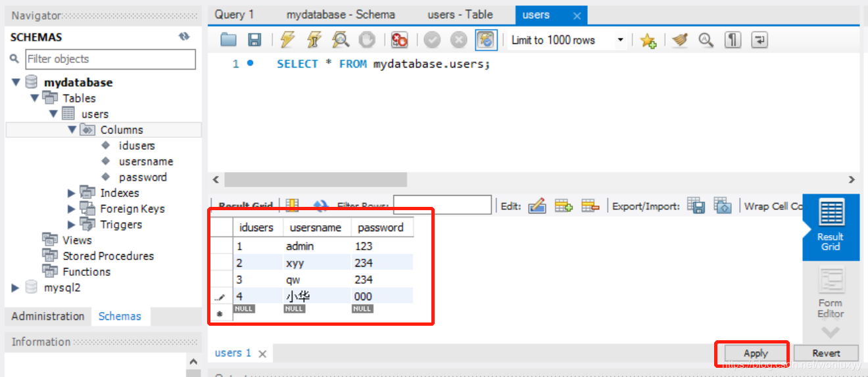Click the password column header
The image size is (868, 377).
381,227
